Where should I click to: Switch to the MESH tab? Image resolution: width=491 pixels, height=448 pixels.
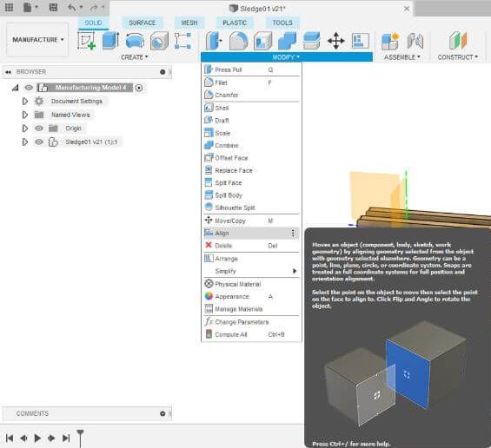(189, 23)
